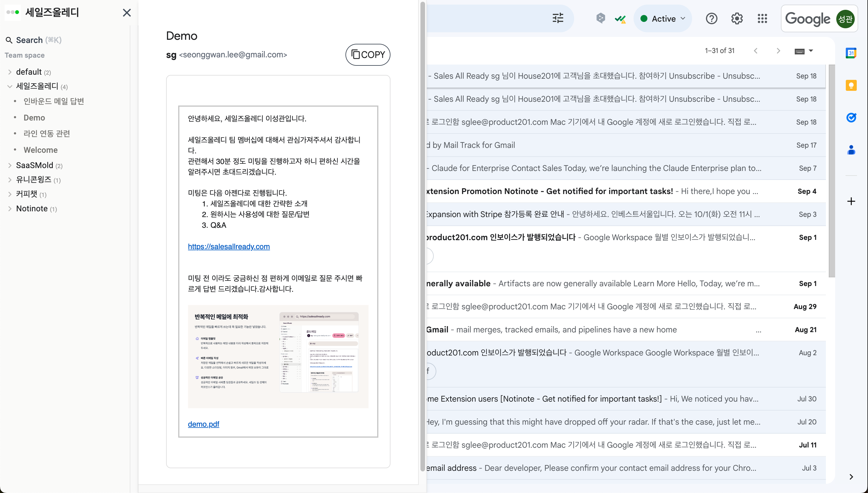
Task: Open the Welcome template
Action: [x=41, y=150]
